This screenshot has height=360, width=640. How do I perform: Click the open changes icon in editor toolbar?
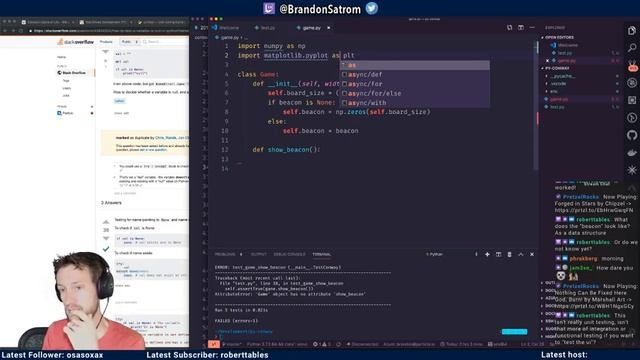509,27
